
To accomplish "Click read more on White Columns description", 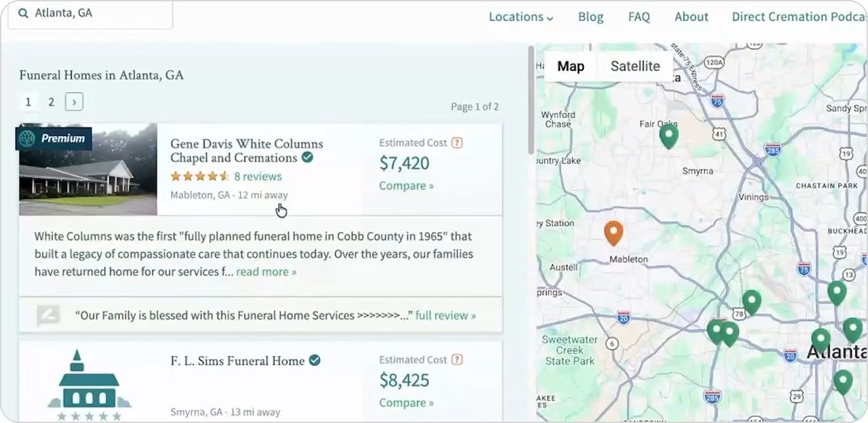I will coord(266,272).
